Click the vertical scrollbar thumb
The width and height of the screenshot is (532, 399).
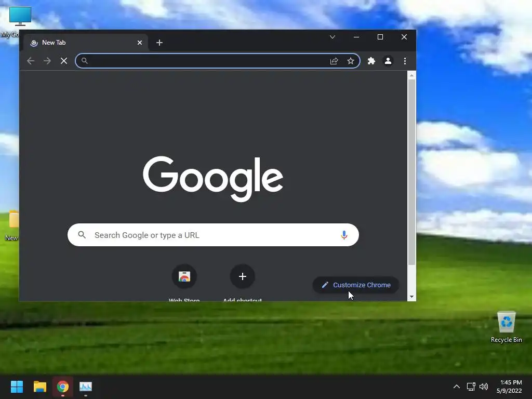[411, 172]
